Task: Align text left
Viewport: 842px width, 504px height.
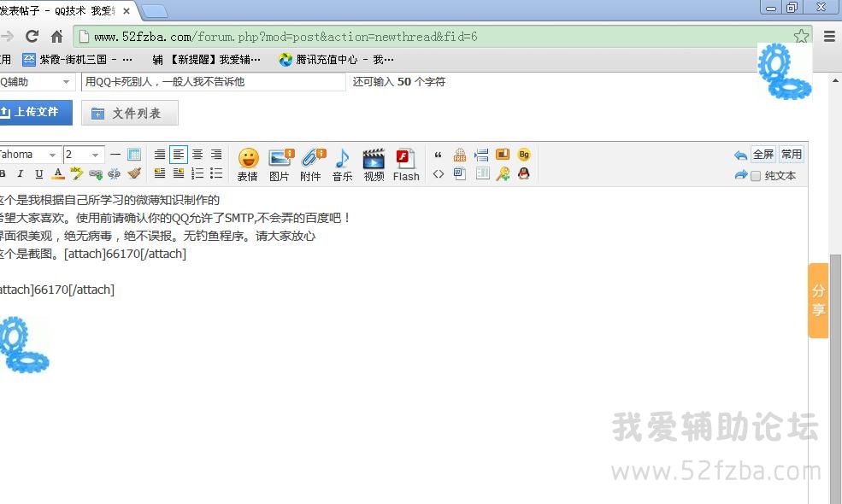Action: pyautogui.click(x=179, y=155)
